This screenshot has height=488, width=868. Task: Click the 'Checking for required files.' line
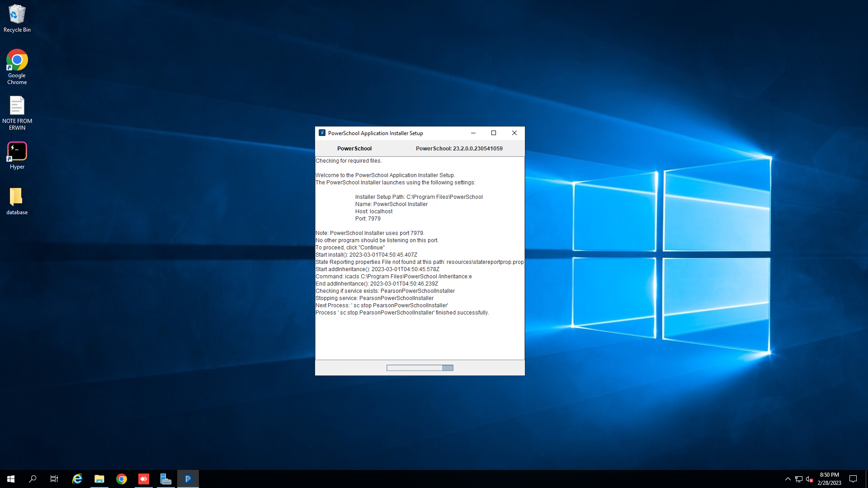[349, 161]
